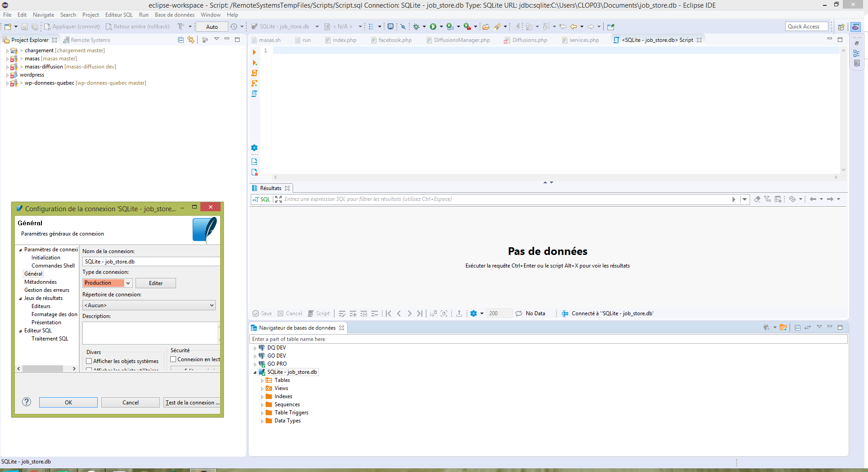Open the Base de données menu
Viewport: 868px width, 472px height.
pos(175,15)
